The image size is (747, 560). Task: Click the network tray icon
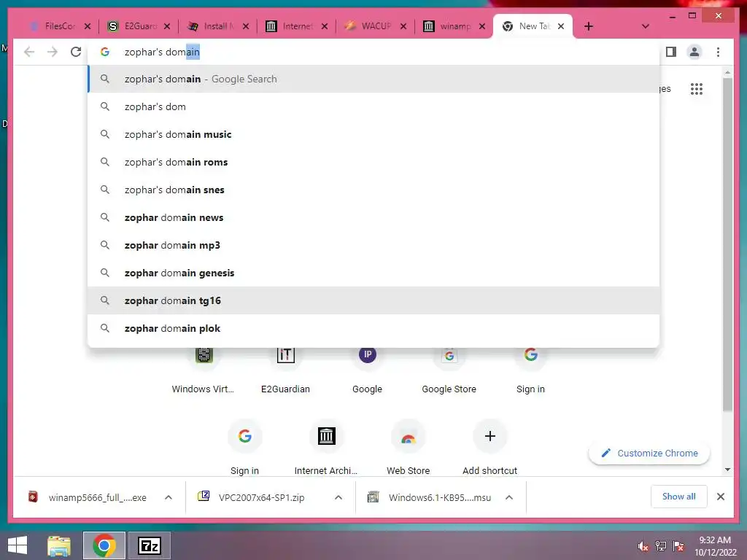[660, 546]
